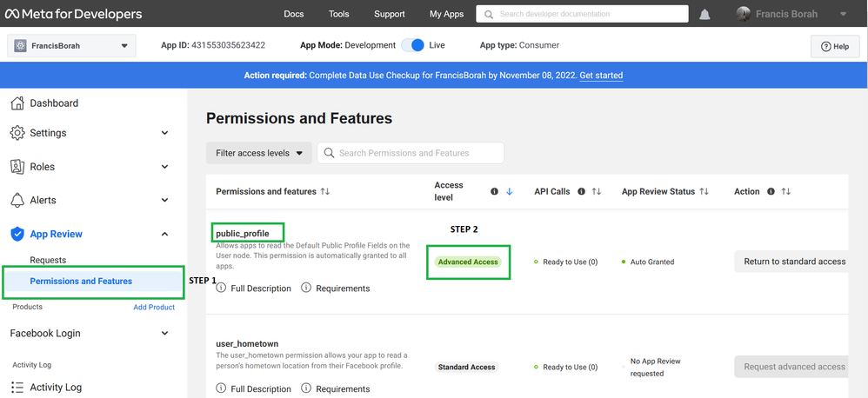The width and height of the screenshot is (868, 398).
Task: Open the Docs menu item
Action: 294,14
